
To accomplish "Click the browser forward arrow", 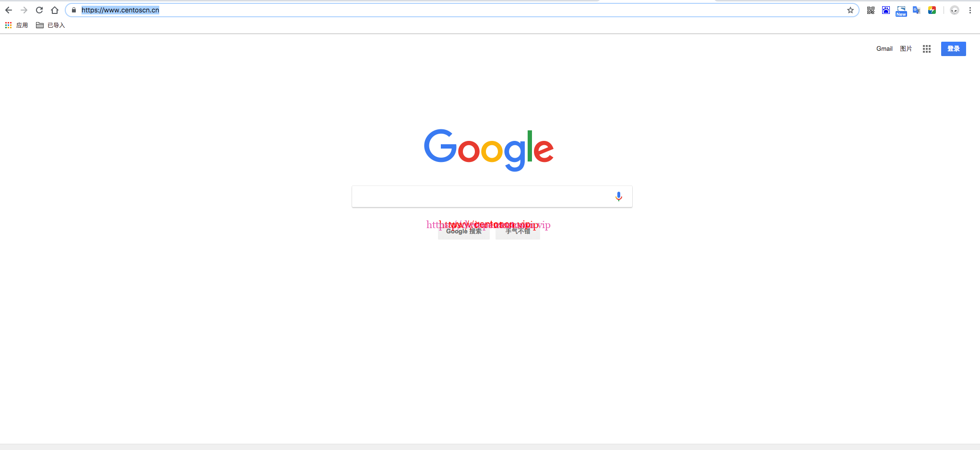I will [x=24, y=10].
